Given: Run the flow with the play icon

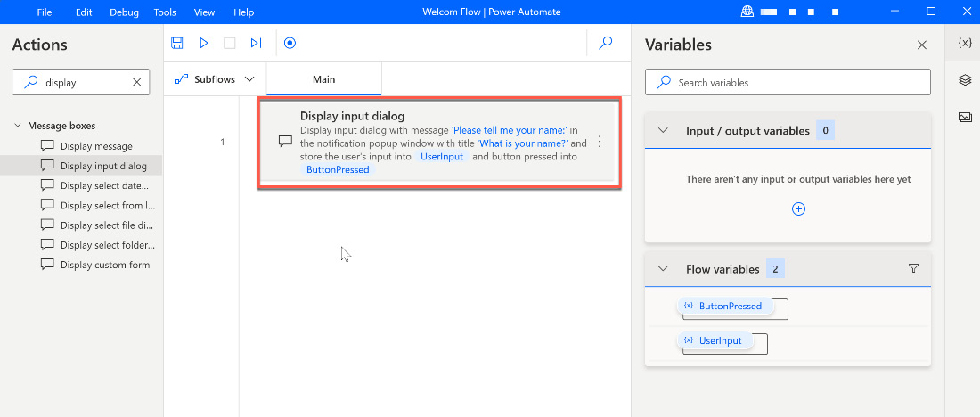Looking at the screenshot, I should pos(204,43).
